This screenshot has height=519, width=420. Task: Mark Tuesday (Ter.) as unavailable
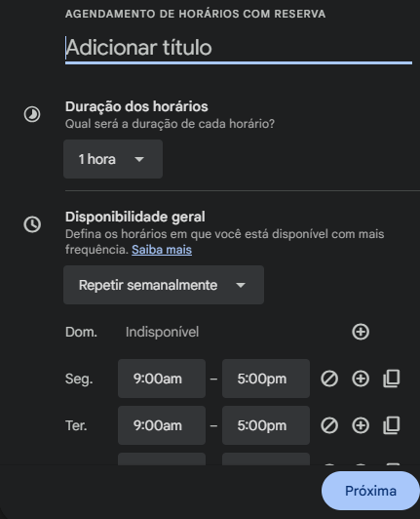coord(329,425)
